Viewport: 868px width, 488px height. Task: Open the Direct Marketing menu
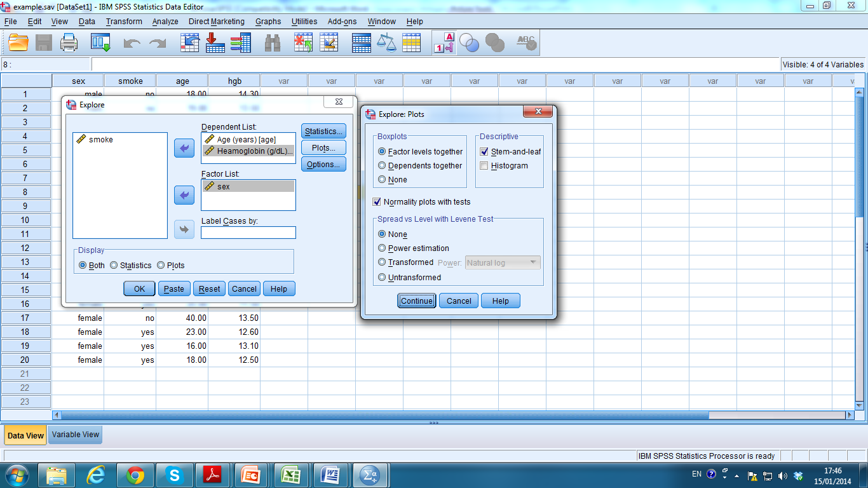tap(216, 22)
